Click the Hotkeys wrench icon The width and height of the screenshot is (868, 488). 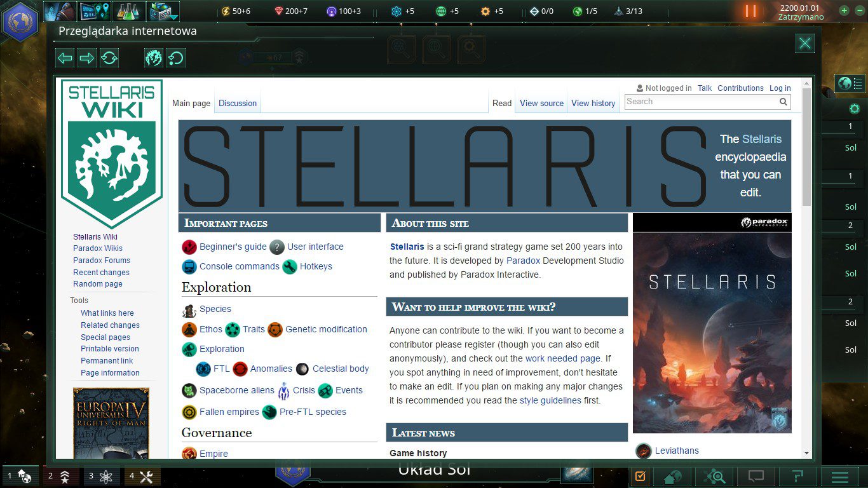(x=290, y=267)
